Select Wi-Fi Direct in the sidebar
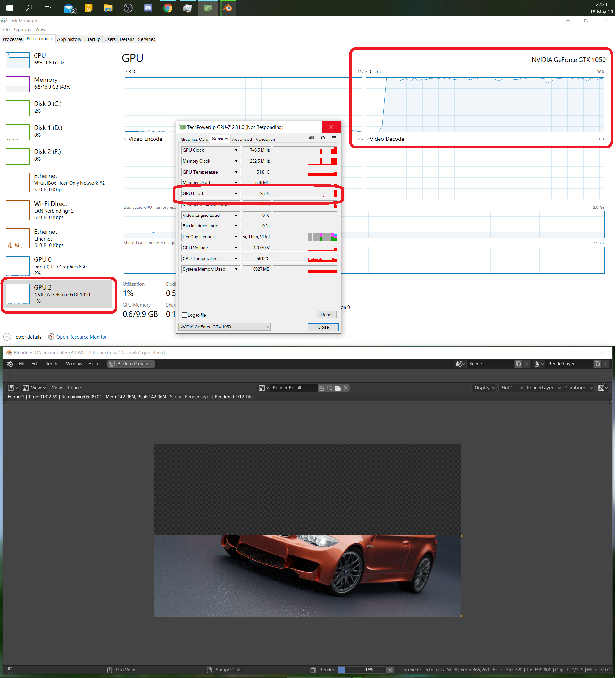 [x=57, y=211]
